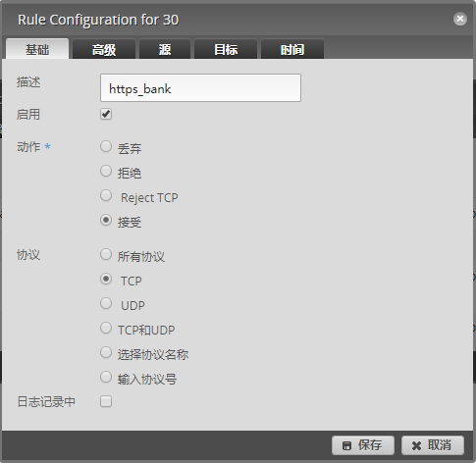Select the 输入协议号 radio option
Image resolution: width=476 pixels, height=463 pixels.
coord(106,377)
